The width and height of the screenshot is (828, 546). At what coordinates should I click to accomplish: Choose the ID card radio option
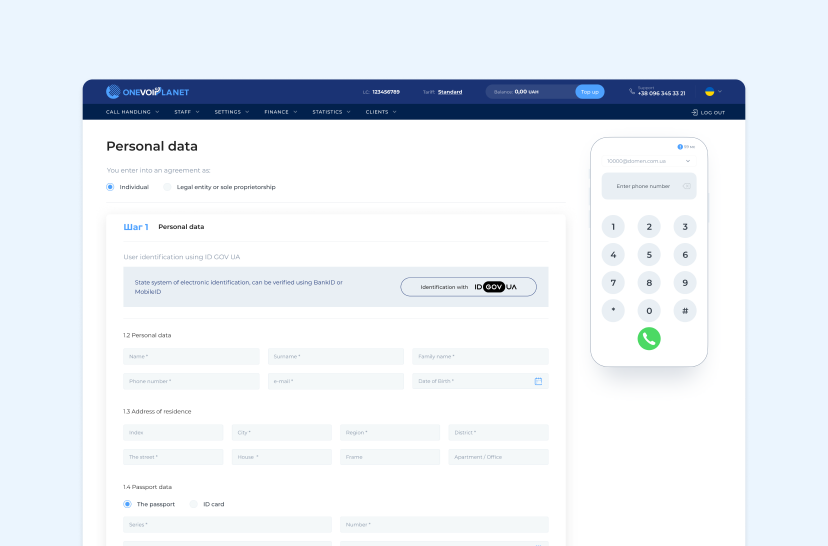click(194, 504)
